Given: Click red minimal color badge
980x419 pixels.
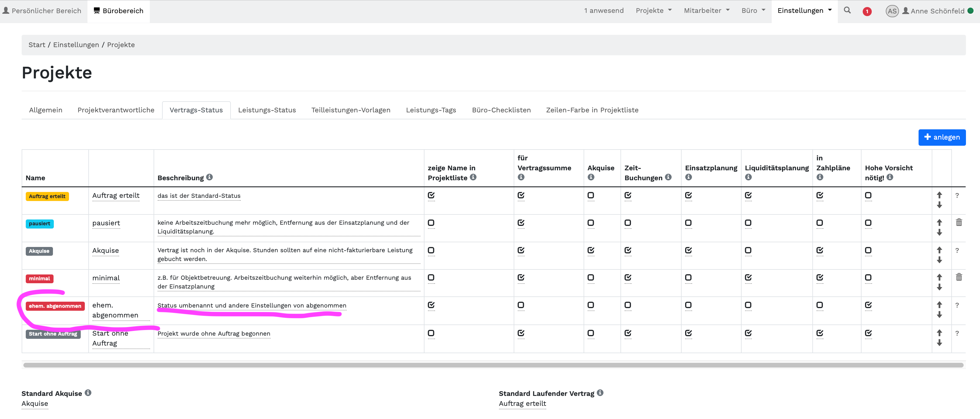Looking at the screenshot, I should coord(39,279).
